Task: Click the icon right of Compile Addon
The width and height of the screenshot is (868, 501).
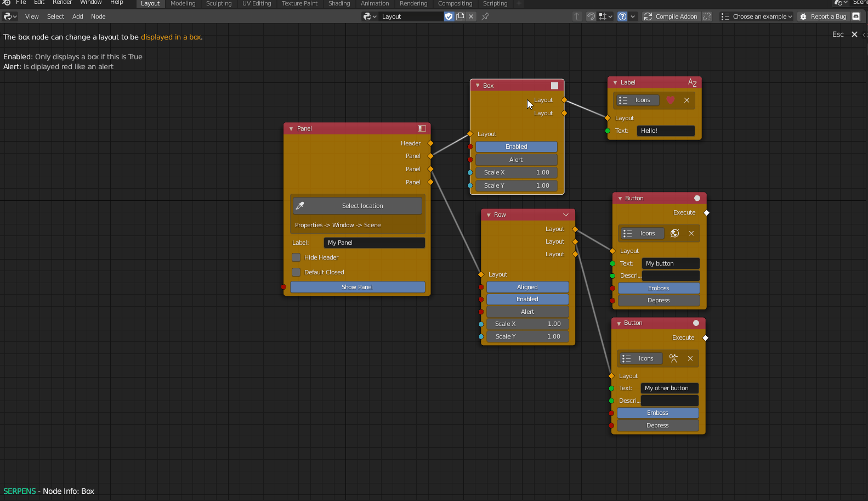Action: (x=707, y=16)
